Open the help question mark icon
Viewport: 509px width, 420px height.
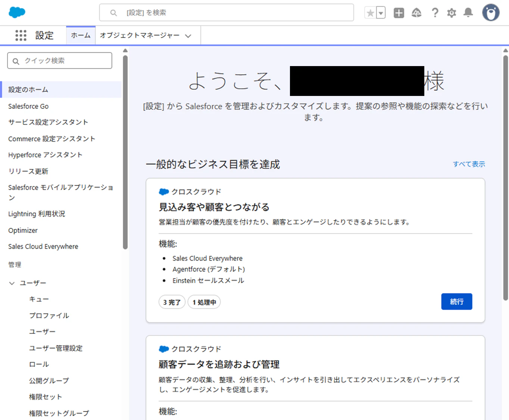pos(435,13)
